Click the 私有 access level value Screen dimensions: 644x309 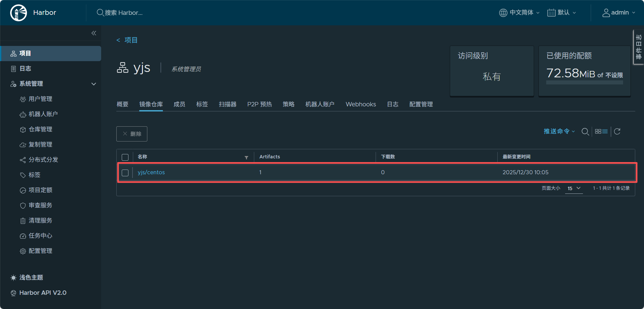point(492,77)
